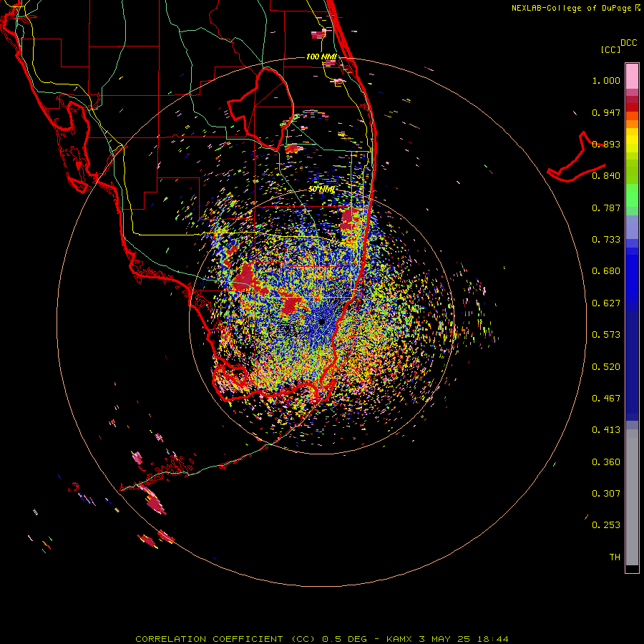This screenshot has height=644, width=644.
Task: Click the 0.787 scale value
Action: pyautogui.click(x=606, y=208)
